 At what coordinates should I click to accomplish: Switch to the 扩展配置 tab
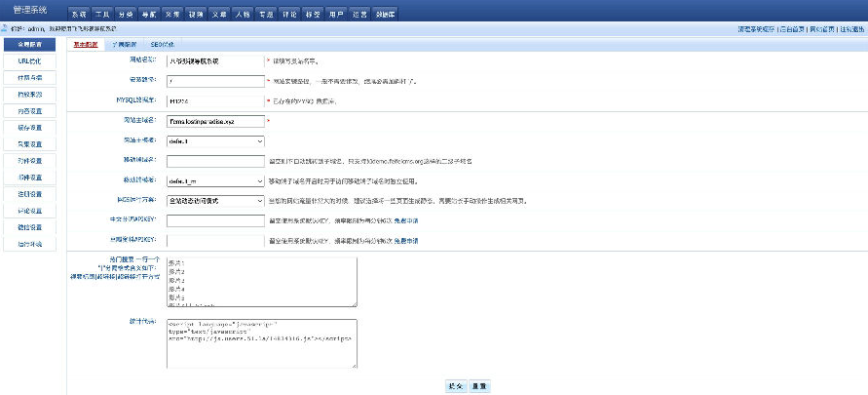125,44
